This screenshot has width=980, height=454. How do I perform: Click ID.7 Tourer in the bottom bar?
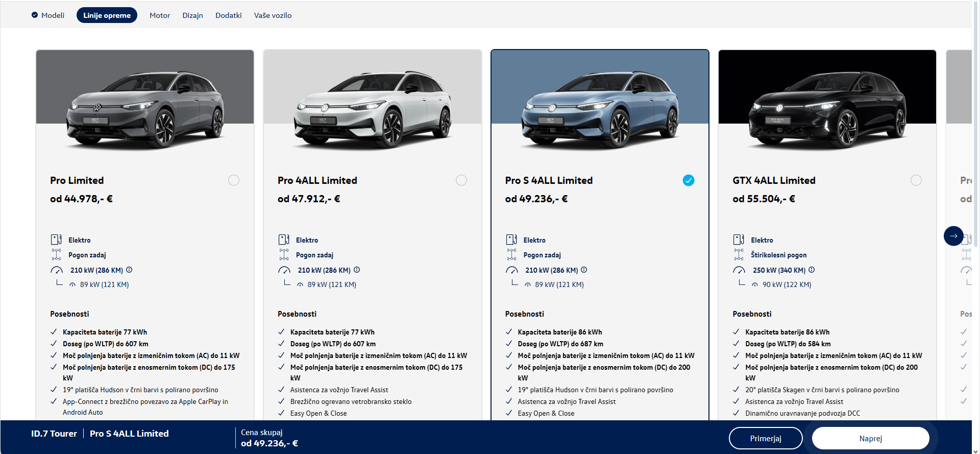point(54,434)
